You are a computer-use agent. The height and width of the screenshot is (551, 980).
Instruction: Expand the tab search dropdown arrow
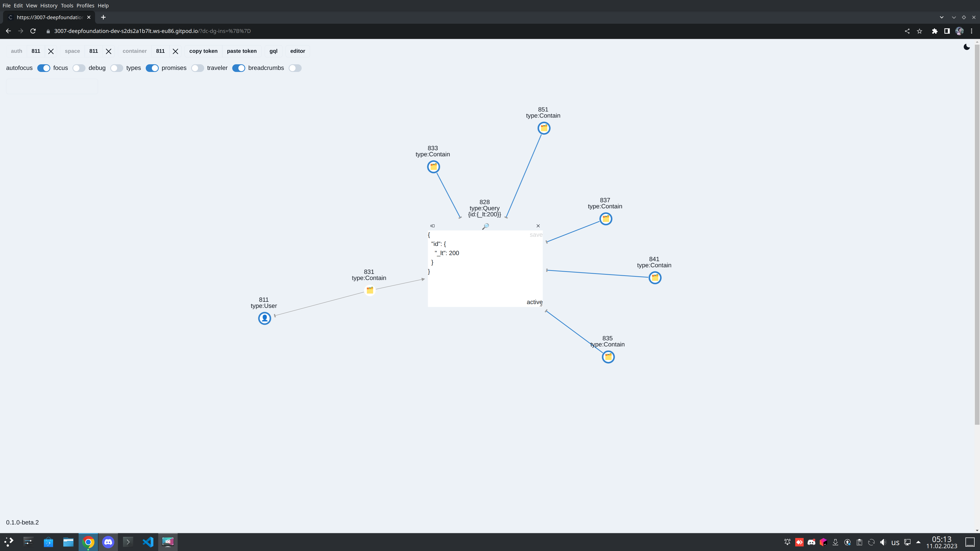[x=941, y=18]
